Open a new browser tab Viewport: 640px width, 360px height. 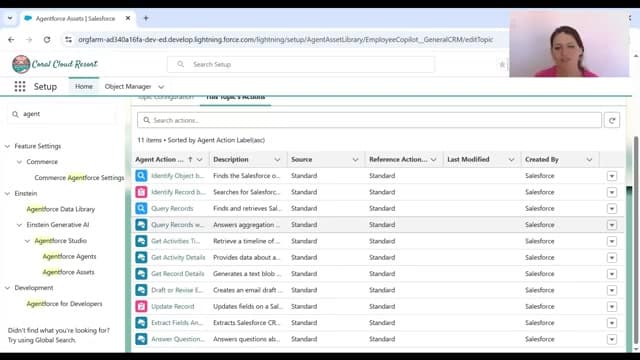146,18
